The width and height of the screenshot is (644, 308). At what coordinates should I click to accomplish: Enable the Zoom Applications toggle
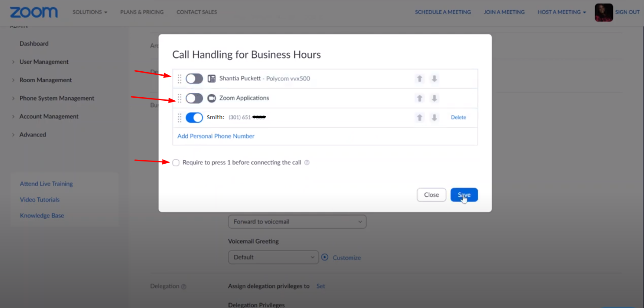point(194,98)
